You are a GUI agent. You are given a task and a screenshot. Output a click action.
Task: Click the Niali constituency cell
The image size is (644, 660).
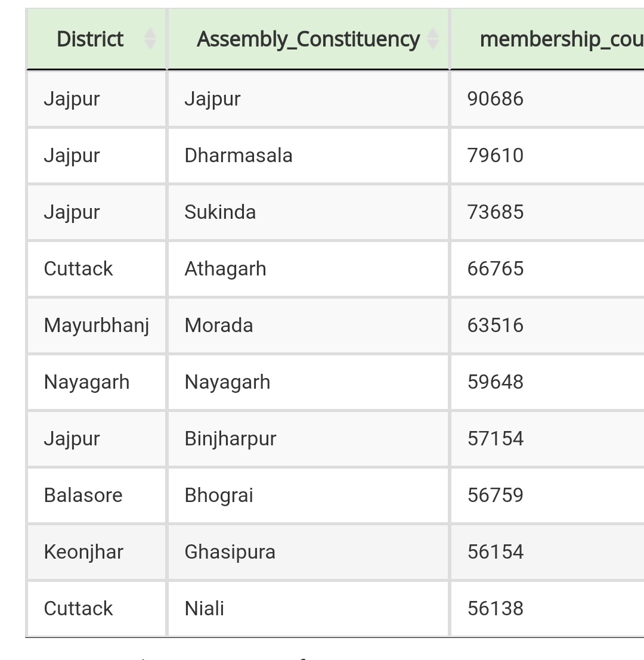[x=205, y=609]
